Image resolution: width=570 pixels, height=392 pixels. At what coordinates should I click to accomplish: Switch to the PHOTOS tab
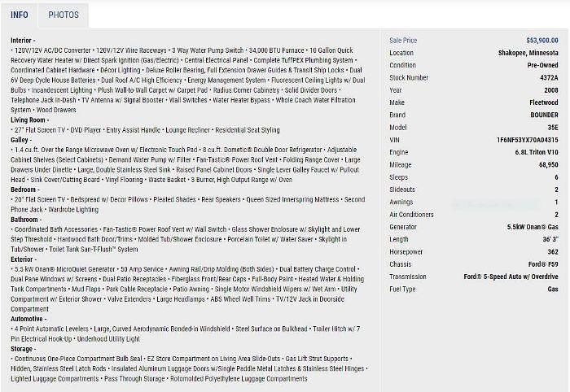64,15
